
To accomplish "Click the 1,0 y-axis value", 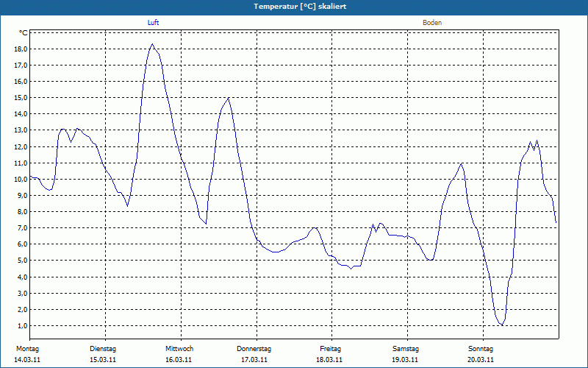I will (23, 325).
